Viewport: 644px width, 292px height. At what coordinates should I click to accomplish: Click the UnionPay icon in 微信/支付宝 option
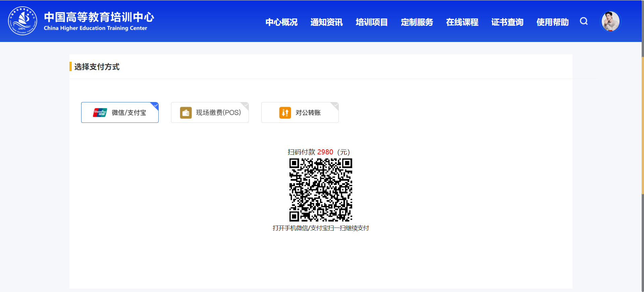point(100,112)
